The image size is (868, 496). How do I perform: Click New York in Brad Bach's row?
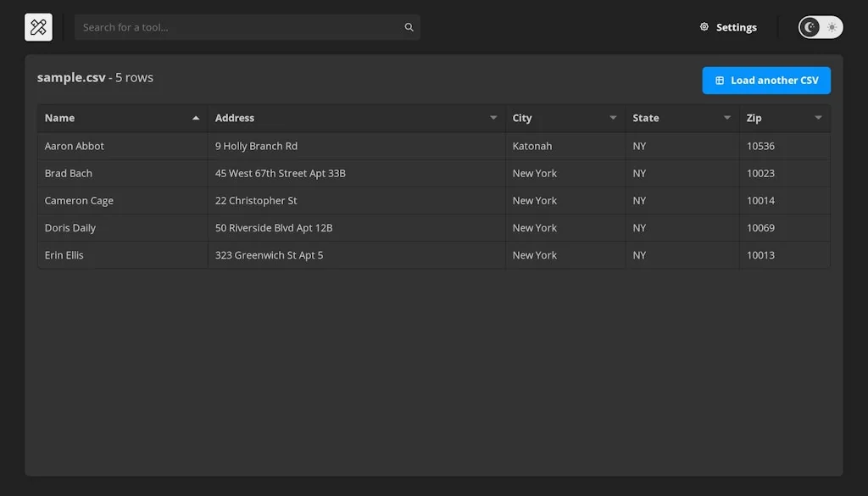[565, 173]
